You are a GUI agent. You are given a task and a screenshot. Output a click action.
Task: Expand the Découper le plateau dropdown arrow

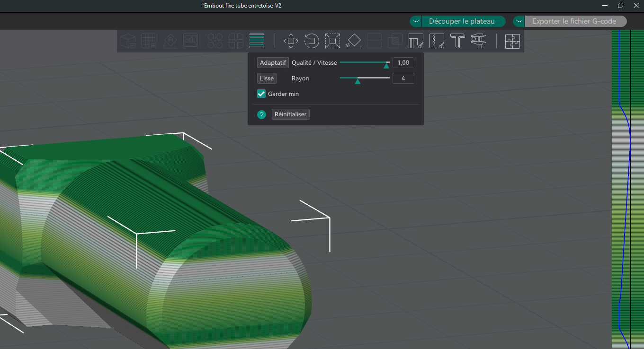click(415, 21)
